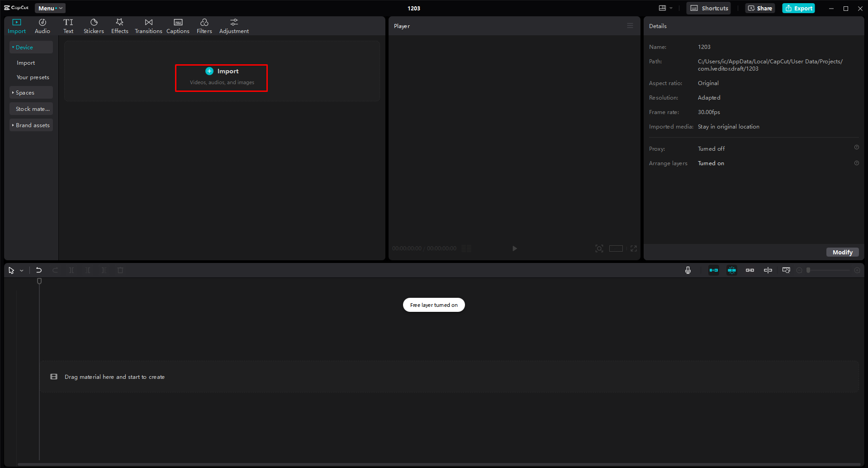This screenshot has height=468, width=868.
Task: Click the timeline Delete trash icon
Action: (x=120, y=270)
